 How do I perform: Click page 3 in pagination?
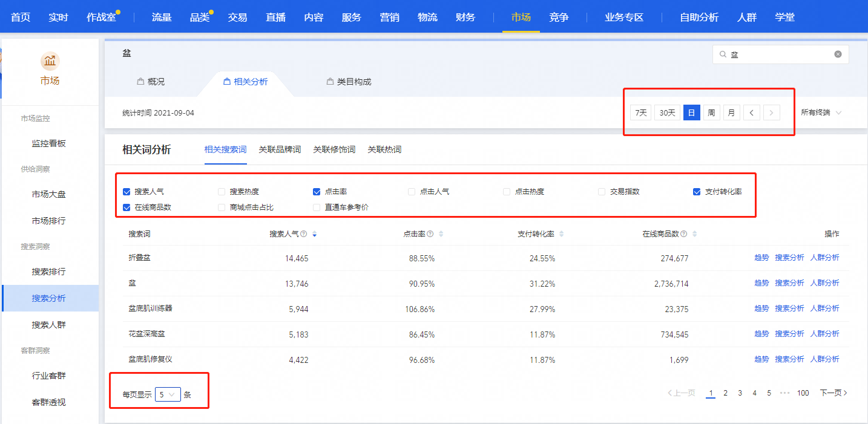coord(740,393)
